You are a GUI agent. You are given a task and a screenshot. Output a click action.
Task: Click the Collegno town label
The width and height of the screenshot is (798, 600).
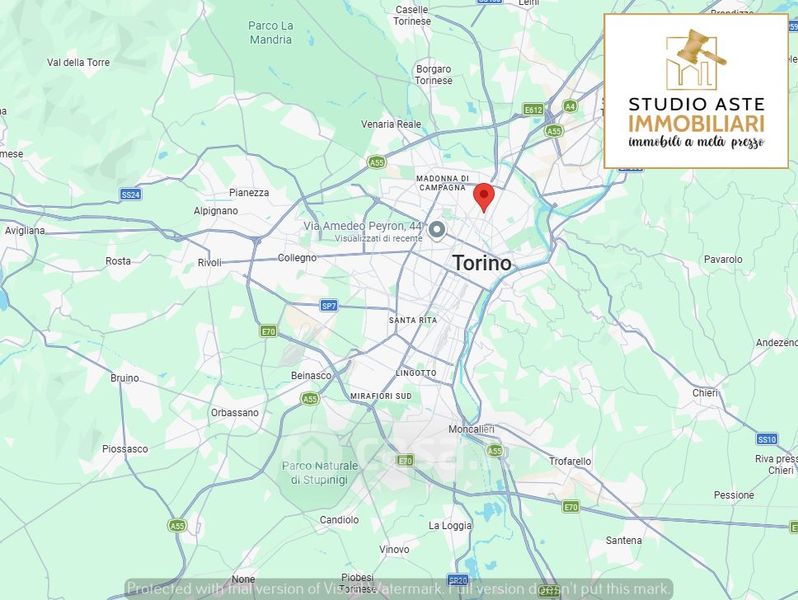297,258
